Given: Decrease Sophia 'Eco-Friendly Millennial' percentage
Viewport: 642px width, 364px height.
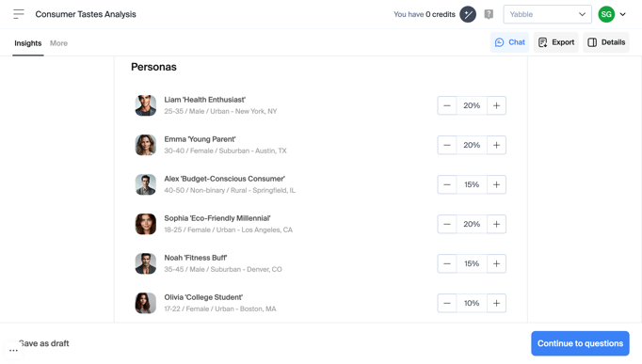Looking at the screenshot, I should [447, 224].
